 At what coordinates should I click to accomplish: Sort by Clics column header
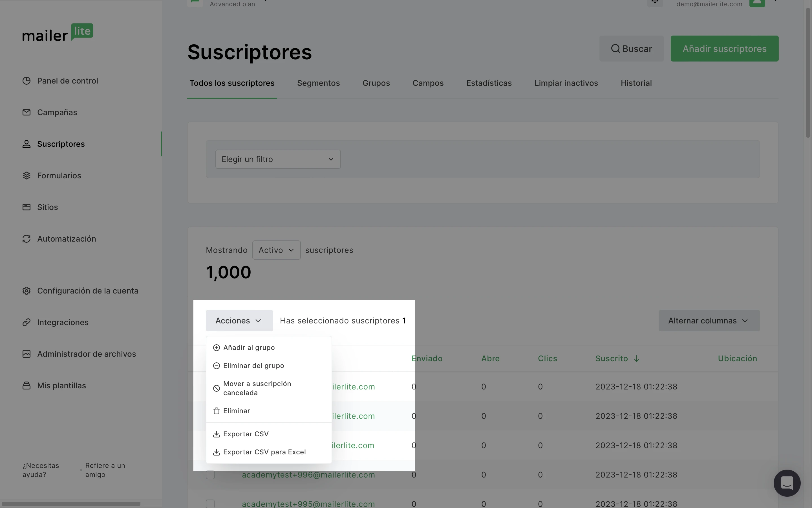(547, 358)
